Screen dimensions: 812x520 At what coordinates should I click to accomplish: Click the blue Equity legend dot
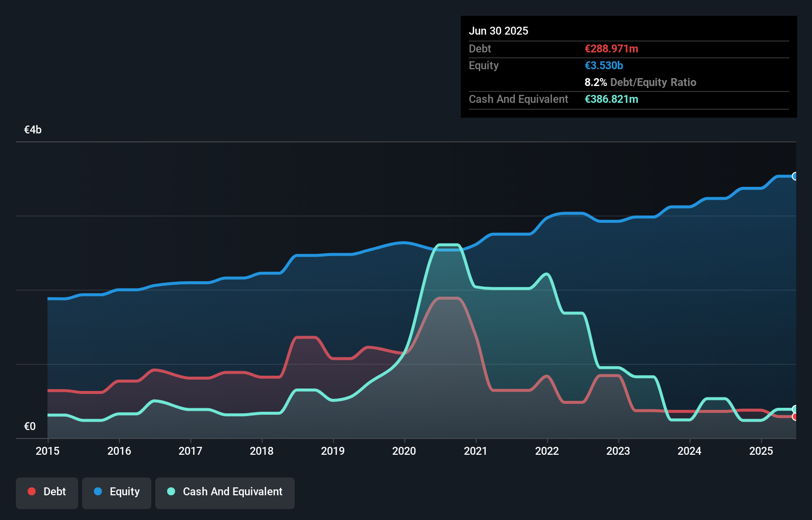(98, 491)
